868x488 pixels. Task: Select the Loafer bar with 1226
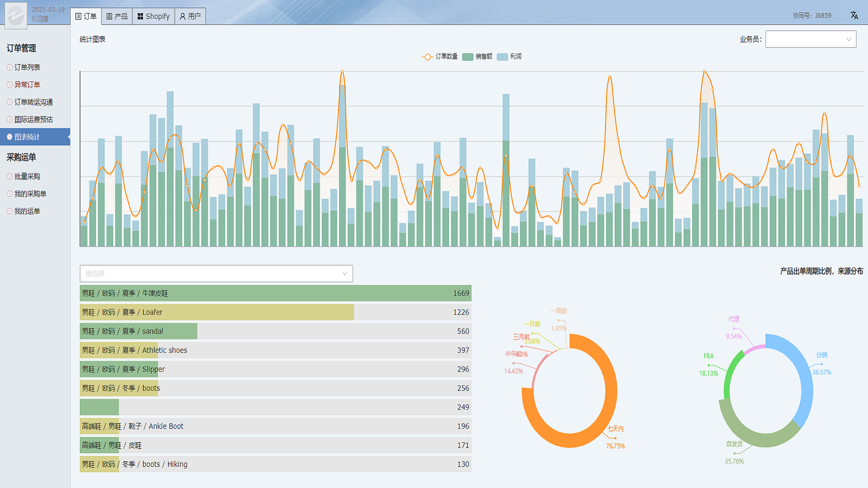point(276,312)
